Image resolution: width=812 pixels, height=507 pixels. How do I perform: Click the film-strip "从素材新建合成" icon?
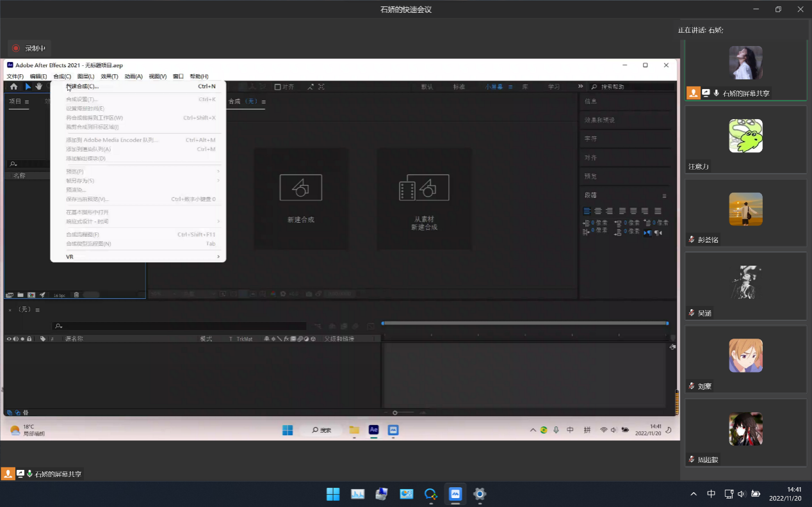[x=424, y=188]
